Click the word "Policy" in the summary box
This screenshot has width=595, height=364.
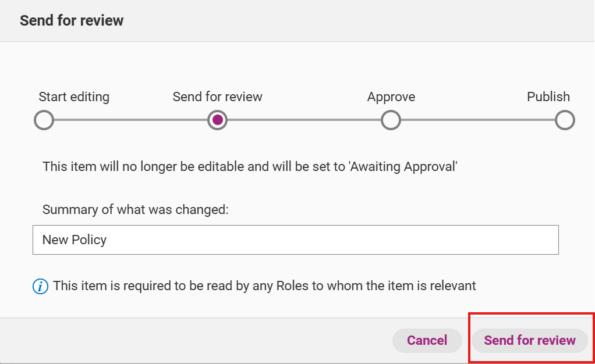click(90, 240)
